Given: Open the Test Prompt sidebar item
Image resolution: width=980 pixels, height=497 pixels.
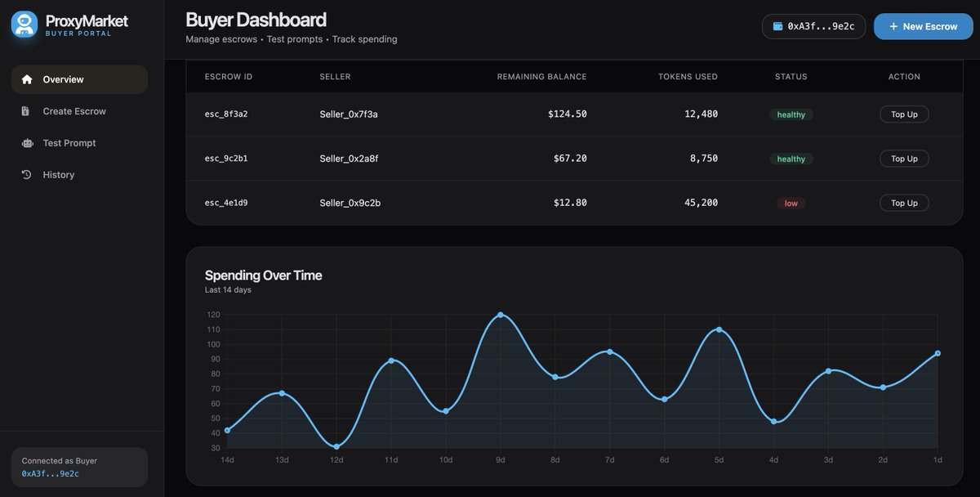Looking at the screenshot, I should pyautogui.click(x=79, y=143).
